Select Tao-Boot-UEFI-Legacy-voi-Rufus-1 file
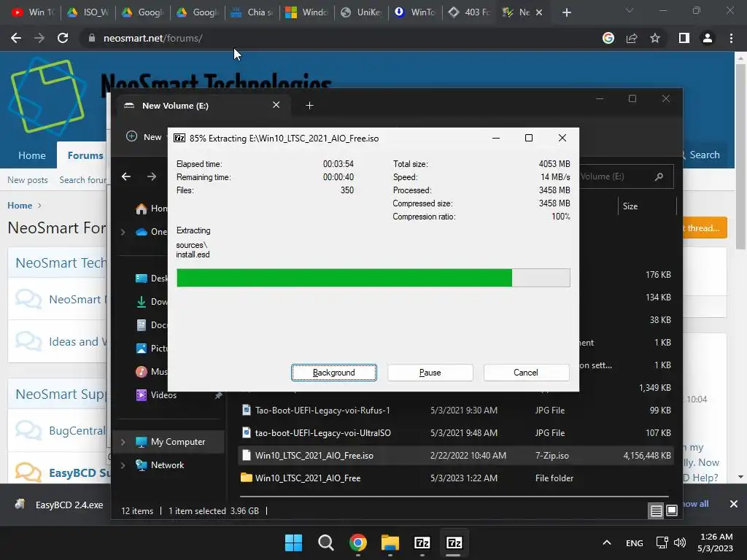Viewport: 747px width, 560px height. coord(455,411)
